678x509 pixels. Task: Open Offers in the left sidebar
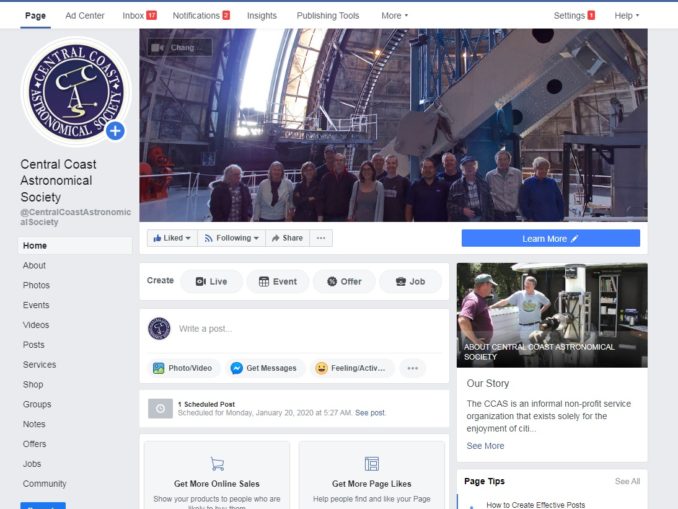point(35,444)
